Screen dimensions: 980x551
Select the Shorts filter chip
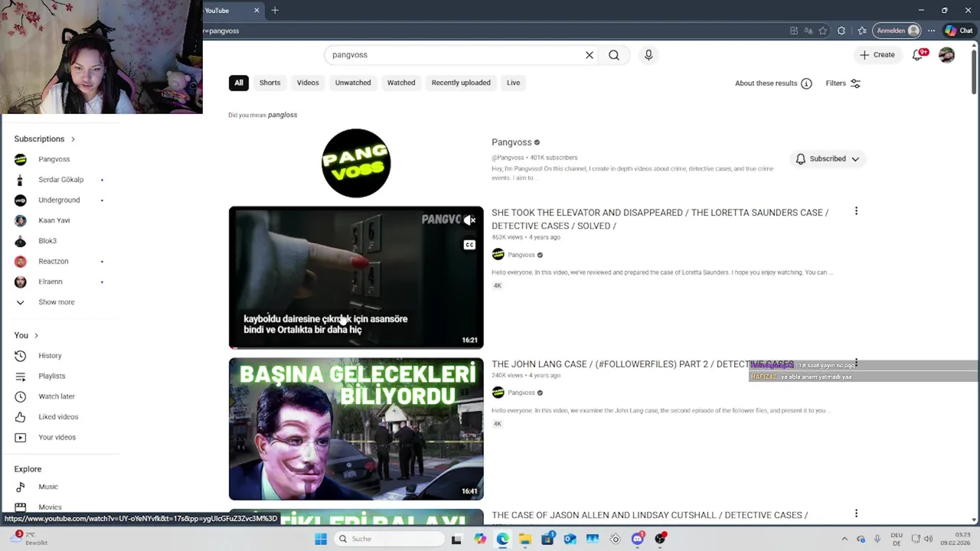(269, 83)
